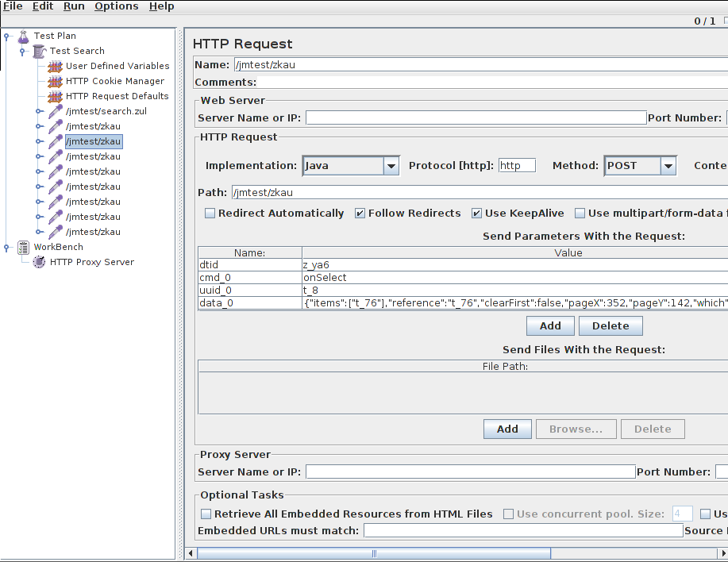Open the Options menu

117,6
